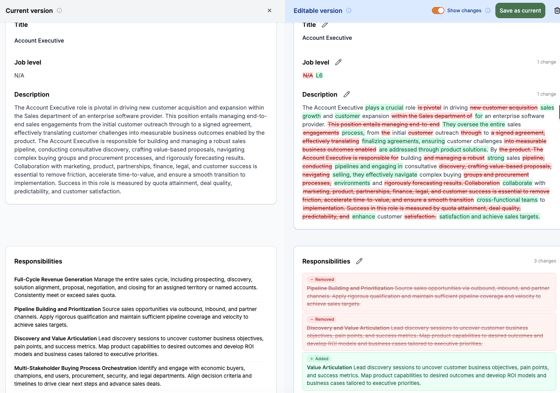Screen dimensions: 560x393
Task: Click the 3 changes label beside Responsibilities
Action: (545, 261)
